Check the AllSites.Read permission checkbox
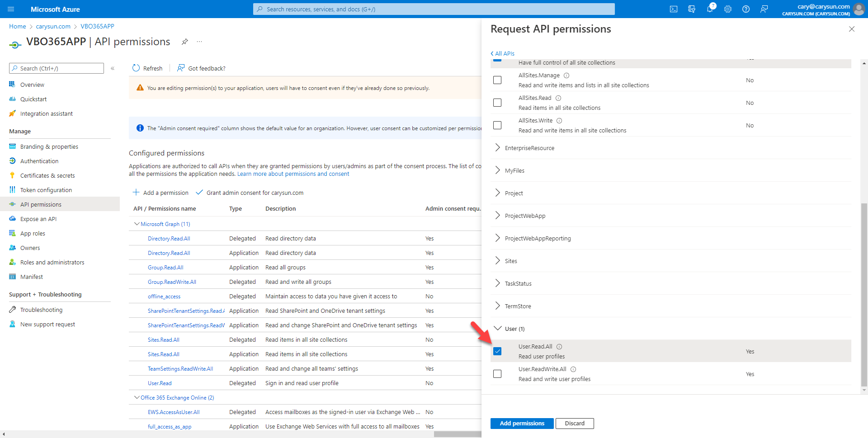The width and height of the screenshot is (868, 438). point(497,103)
